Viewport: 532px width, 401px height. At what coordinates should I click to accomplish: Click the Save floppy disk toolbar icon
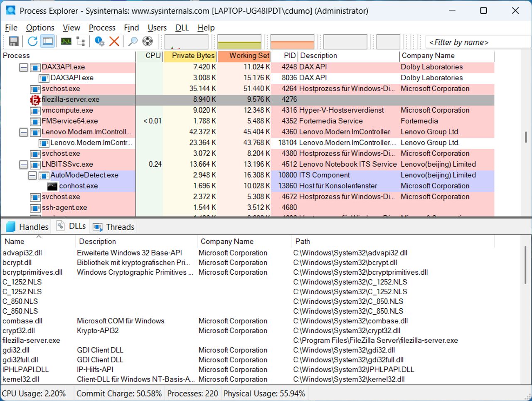(14, 41)
